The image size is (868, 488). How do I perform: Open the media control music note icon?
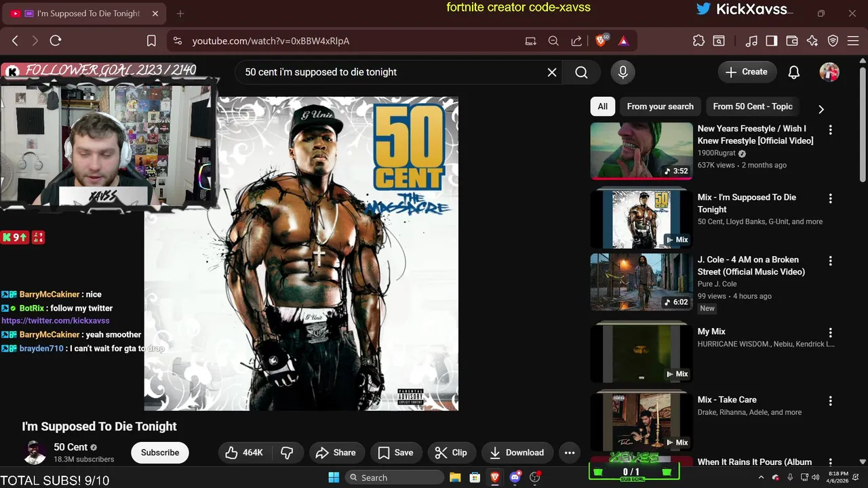[x=751, y=41]
